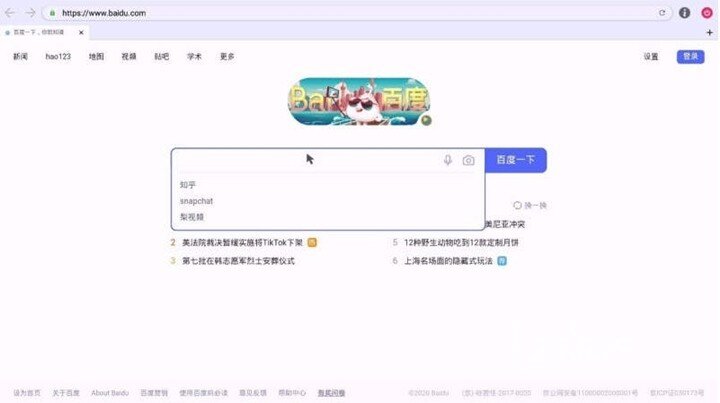Open headline 12种野生动物吃到12款定制月饼
This screenshot has height=403, width=720.
461,242
